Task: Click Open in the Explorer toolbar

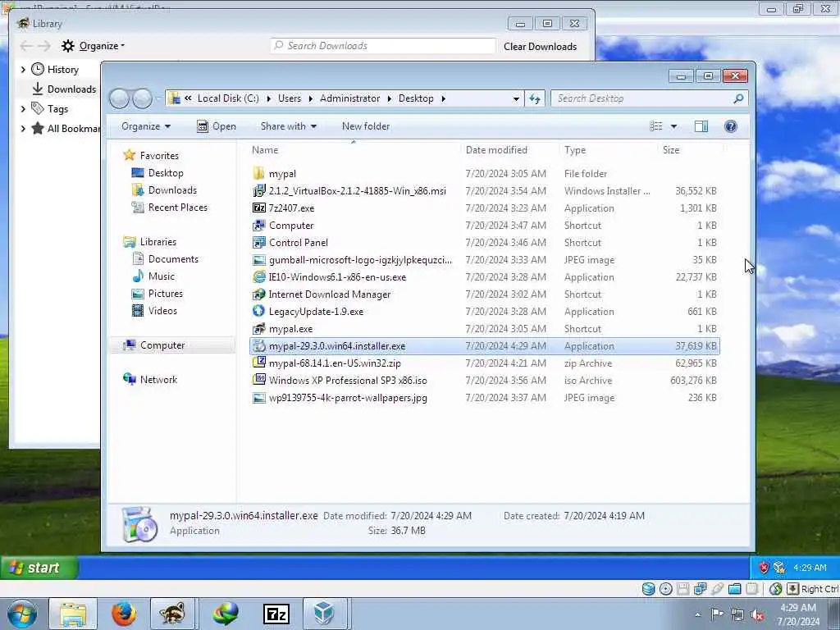Action: 217,126
